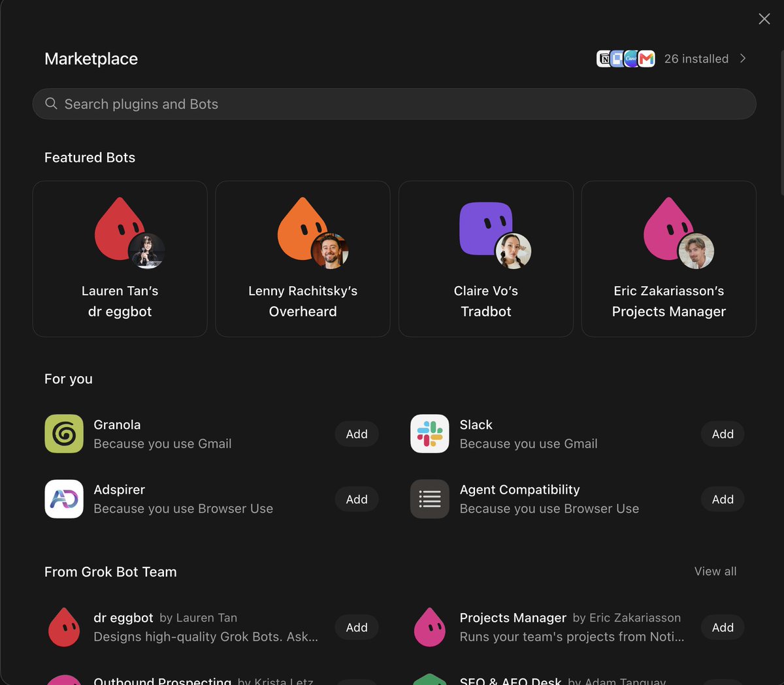Click Adspirer 'Because you use Browser Use' text
This screenshot has width=784, height=685.
click(183, 509)
